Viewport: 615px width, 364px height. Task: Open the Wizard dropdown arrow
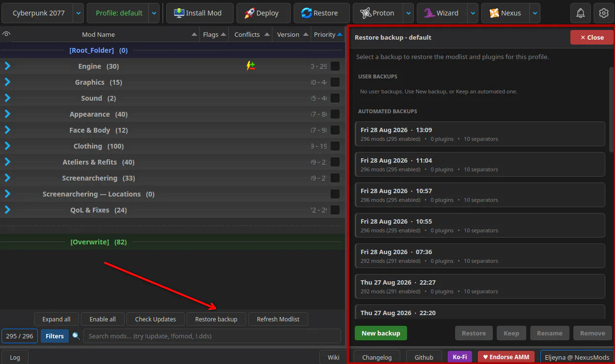click(473, 13)
